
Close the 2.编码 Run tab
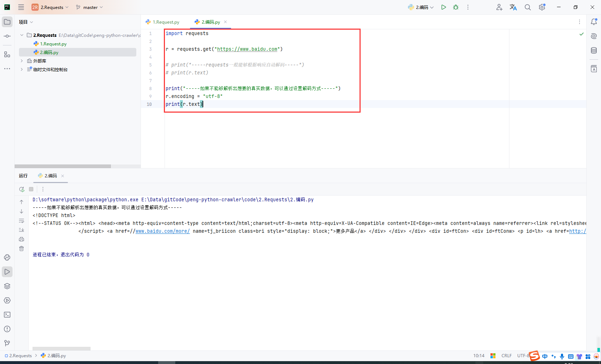click(x=63, y=176)
